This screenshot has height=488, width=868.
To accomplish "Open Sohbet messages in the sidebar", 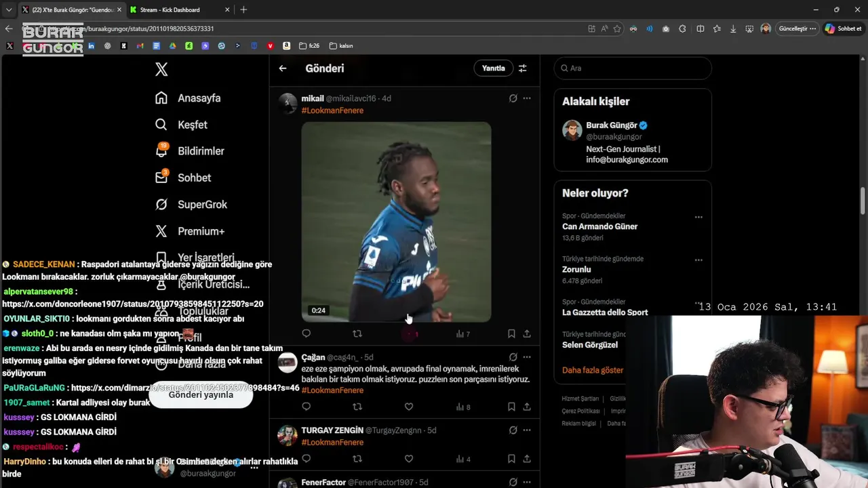I will click(183, 178).
